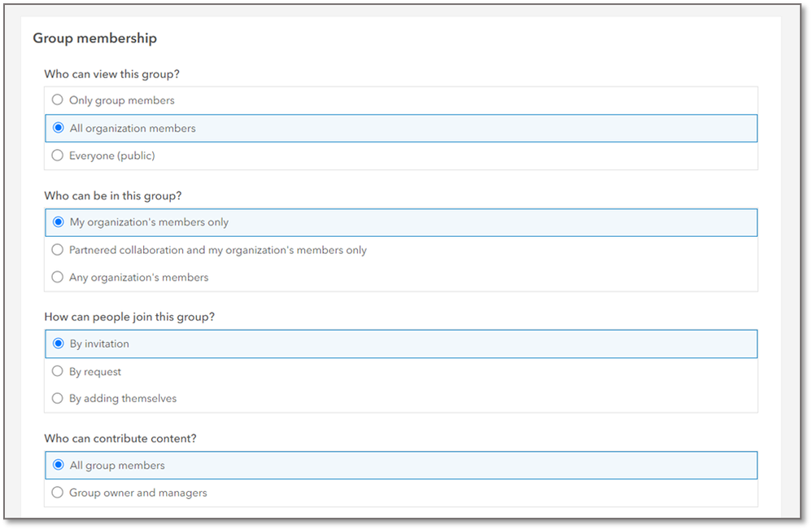This screenshot has height=530, width=812.
Task: Click the Group membership section heading
Action: point(95,37)
